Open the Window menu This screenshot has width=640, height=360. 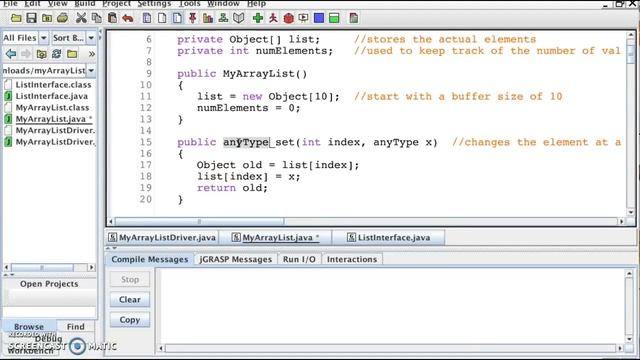click(x=223, y=4)
